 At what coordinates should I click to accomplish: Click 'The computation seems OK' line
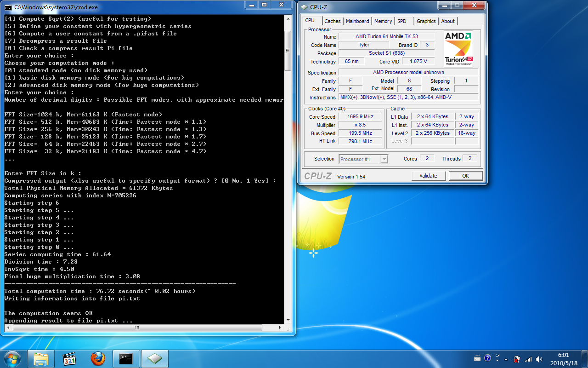pyautogui.click(x=48, y=313)
